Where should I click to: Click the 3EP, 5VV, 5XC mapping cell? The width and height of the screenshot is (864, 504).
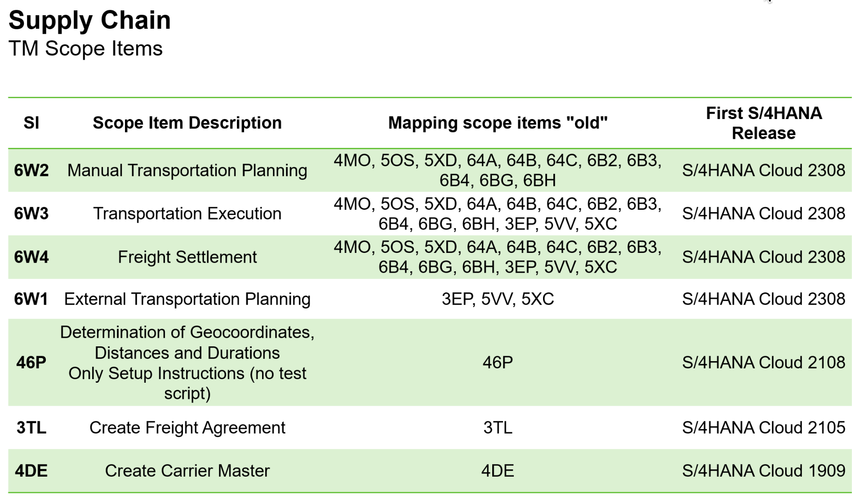tap(498, 299)
